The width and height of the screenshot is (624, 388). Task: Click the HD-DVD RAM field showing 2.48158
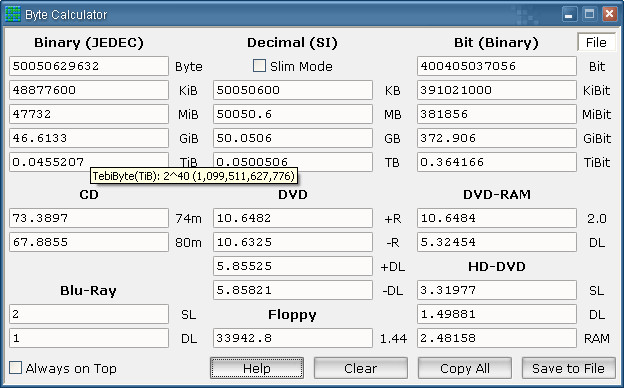(x=497, y=338)
